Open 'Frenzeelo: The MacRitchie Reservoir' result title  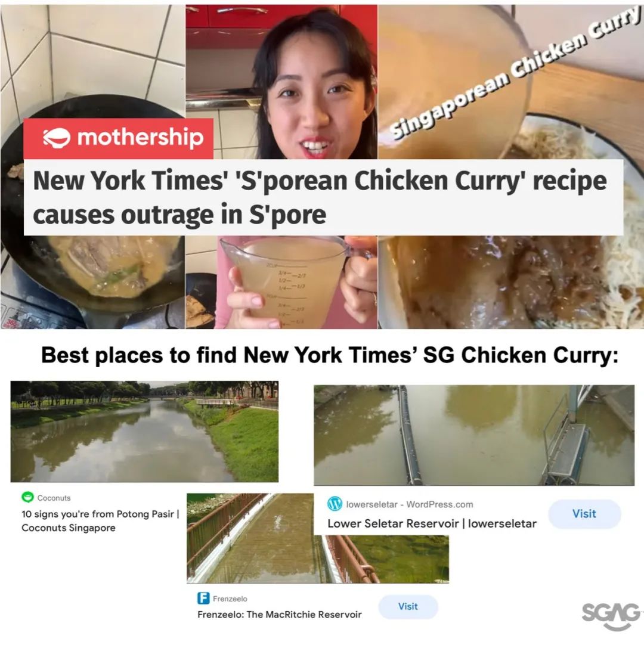coord(280,614)
